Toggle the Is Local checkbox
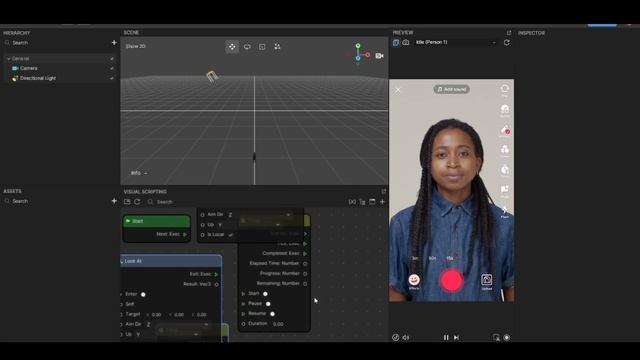The image size is (640, 360). point(231,235)
